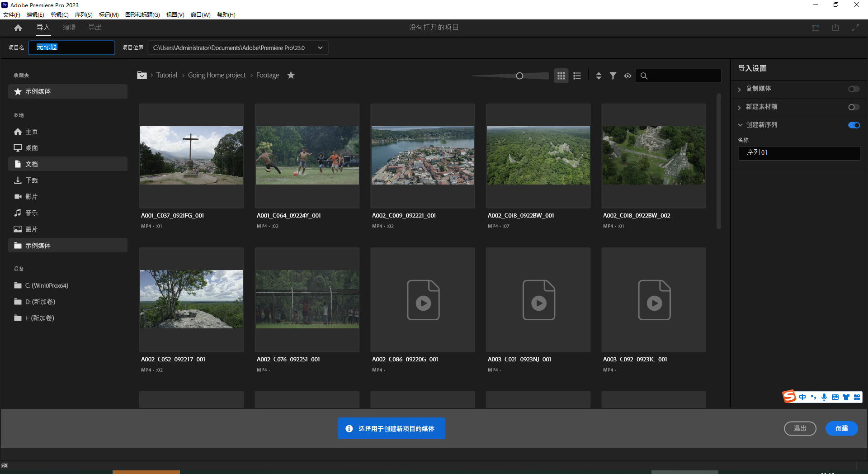Toggle Sogou Chinese/English mode 中
The height and width of the screenshot is (474, 868).
(802, 397)
